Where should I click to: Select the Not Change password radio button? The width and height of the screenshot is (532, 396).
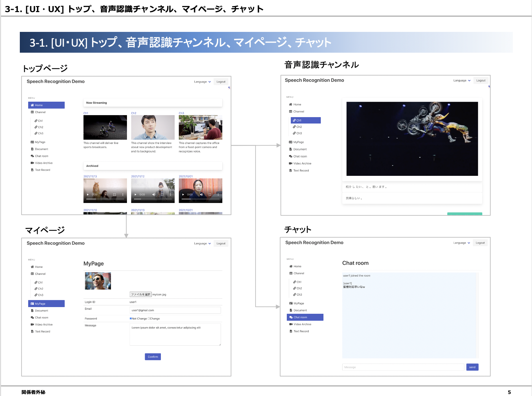[131, 318]
